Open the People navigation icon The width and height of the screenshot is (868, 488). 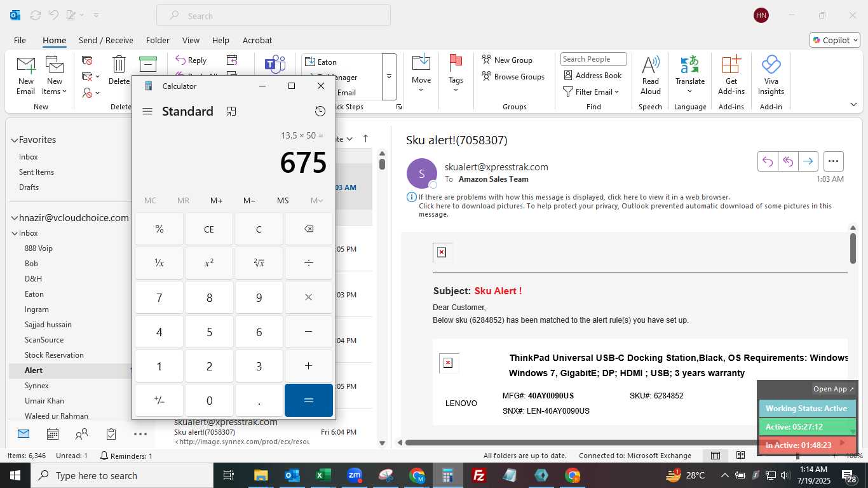[x=81, y=435]
